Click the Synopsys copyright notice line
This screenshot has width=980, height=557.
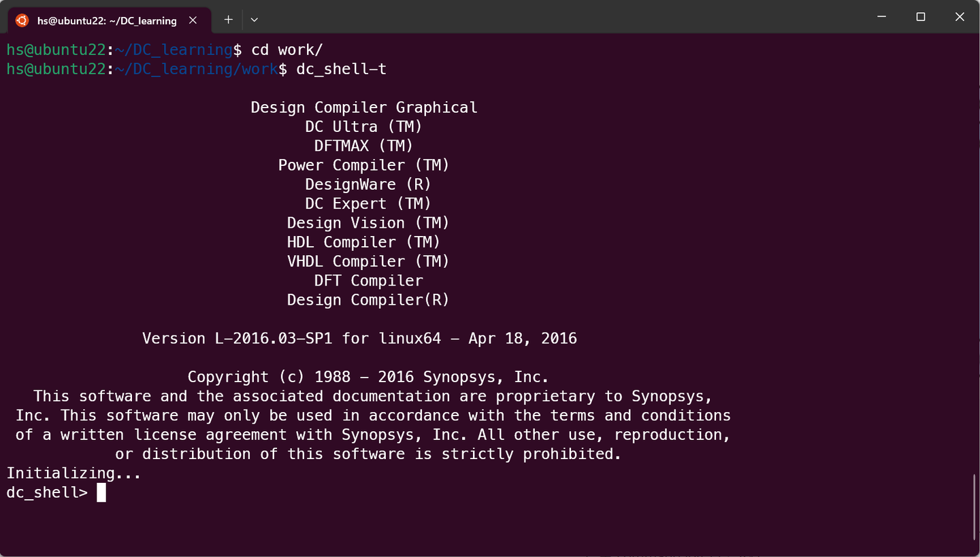point(367,376)
